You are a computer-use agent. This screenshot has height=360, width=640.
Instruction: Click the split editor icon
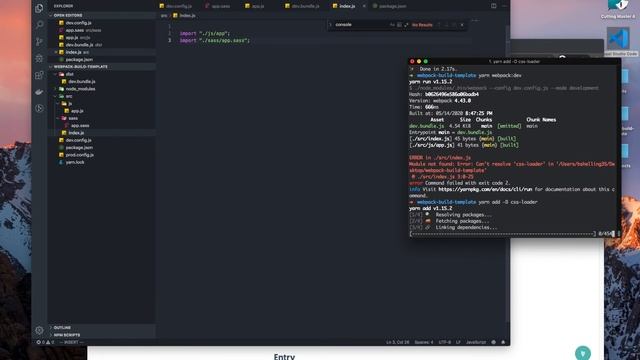[x=493, y=6]
